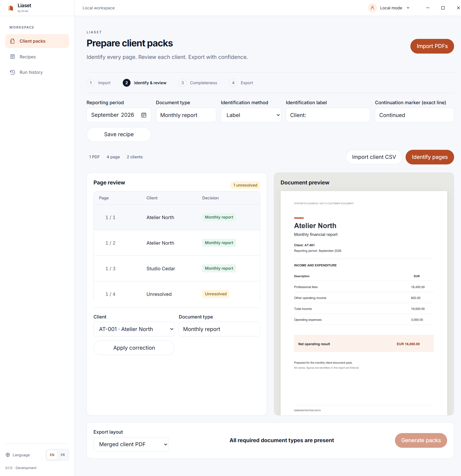Click the Import PDFs button
The height and width of the screenshot is (476, 461).
coord(432,46)
